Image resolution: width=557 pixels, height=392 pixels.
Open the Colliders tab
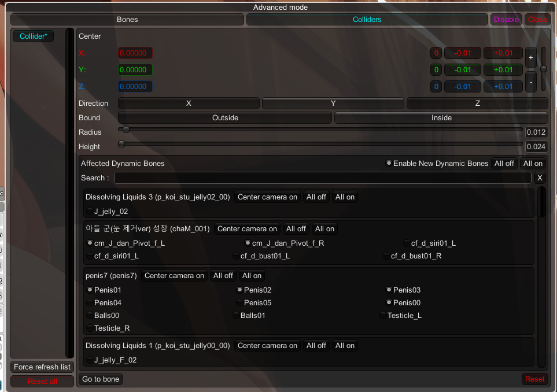click(367, 20)
